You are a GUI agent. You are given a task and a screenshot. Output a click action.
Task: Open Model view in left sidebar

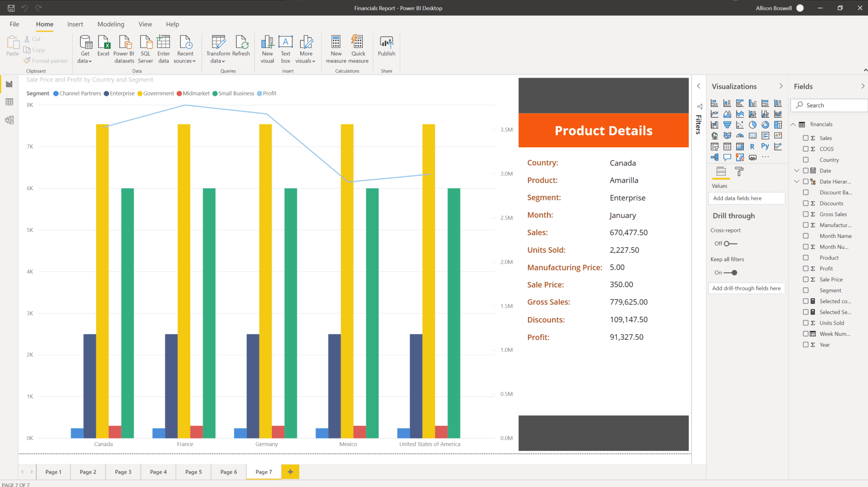(9, 120)
